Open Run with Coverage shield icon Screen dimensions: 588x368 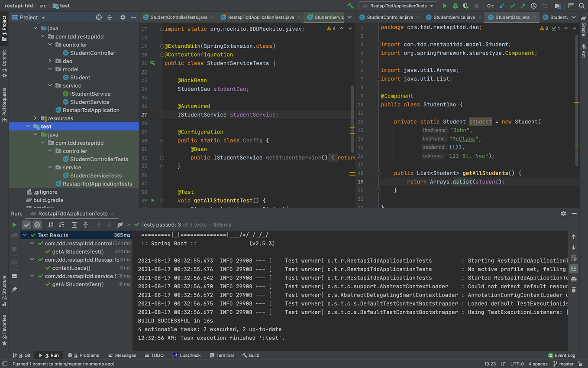click(x=465, y=6)
